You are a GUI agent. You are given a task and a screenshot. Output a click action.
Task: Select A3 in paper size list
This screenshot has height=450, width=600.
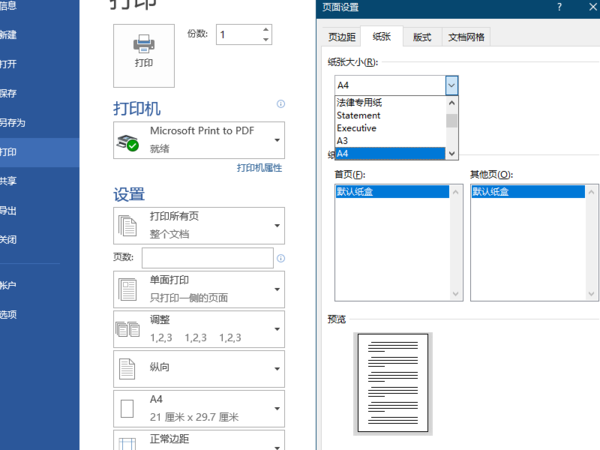(390, 141)
